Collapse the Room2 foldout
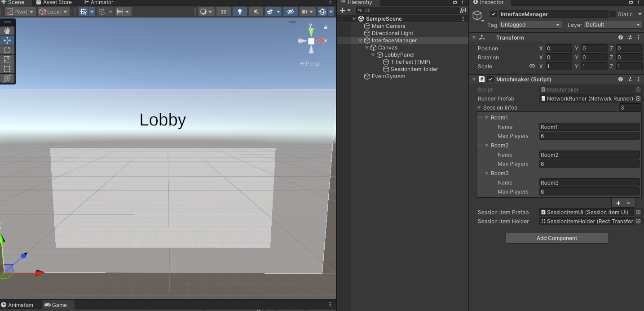This screenshot has height=311, width=644. click(x=486, y=146)
